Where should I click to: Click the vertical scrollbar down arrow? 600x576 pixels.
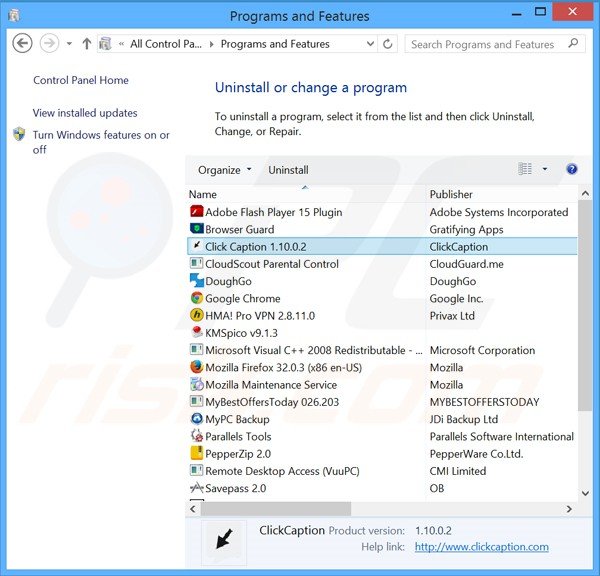(585, 493)
